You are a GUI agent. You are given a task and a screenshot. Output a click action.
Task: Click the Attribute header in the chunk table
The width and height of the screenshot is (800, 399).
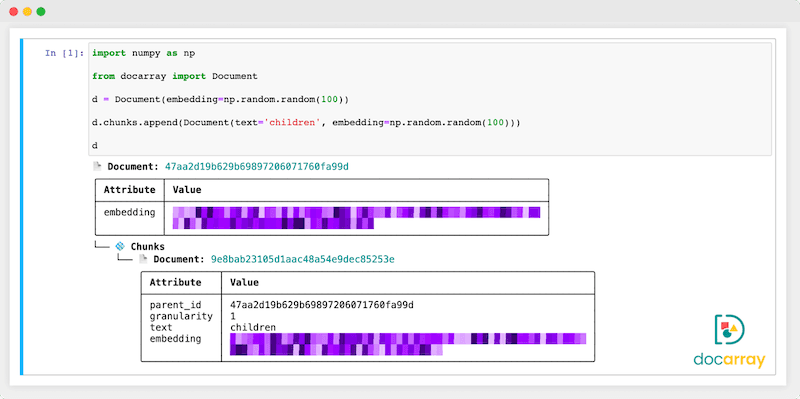pos(176,282)
